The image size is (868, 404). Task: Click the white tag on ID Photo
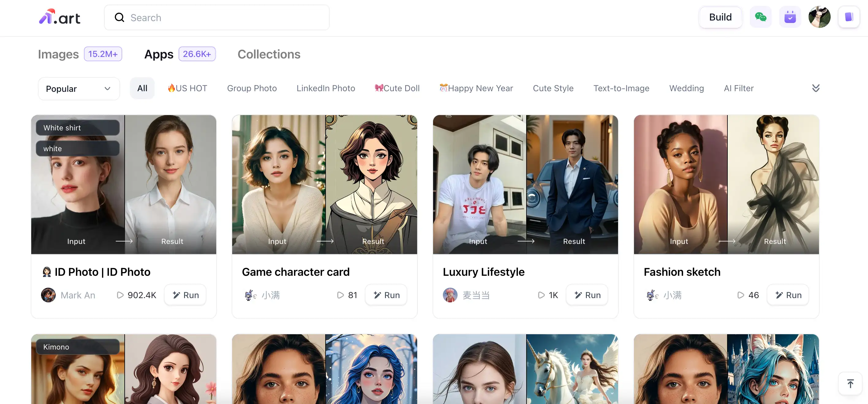[x=78, y=149]
